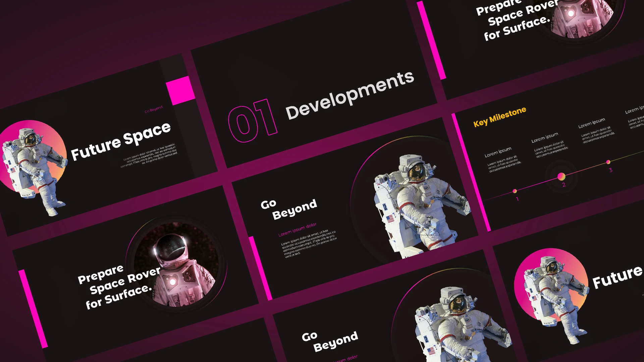Viewport: 644px width, 362px height.
Task: Click the 'Developments' slide title
Action: pos(350,95)
